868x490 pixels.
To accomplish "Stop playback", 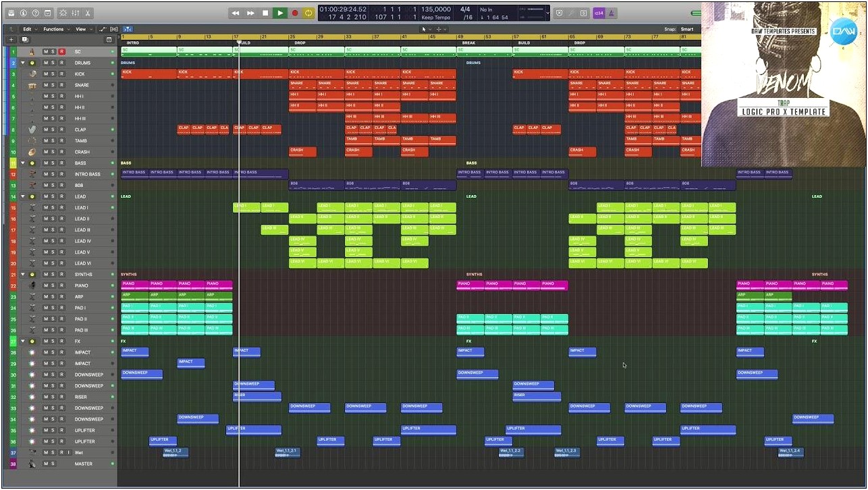I will pyautogui.click(x=265, y=13).
